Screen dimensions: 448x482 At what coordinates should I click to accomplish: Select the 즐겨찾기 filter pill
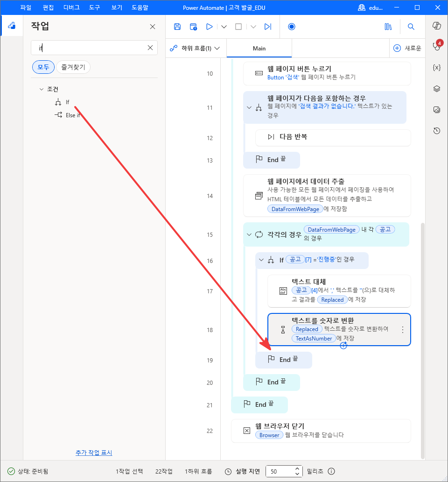[73, 67]
